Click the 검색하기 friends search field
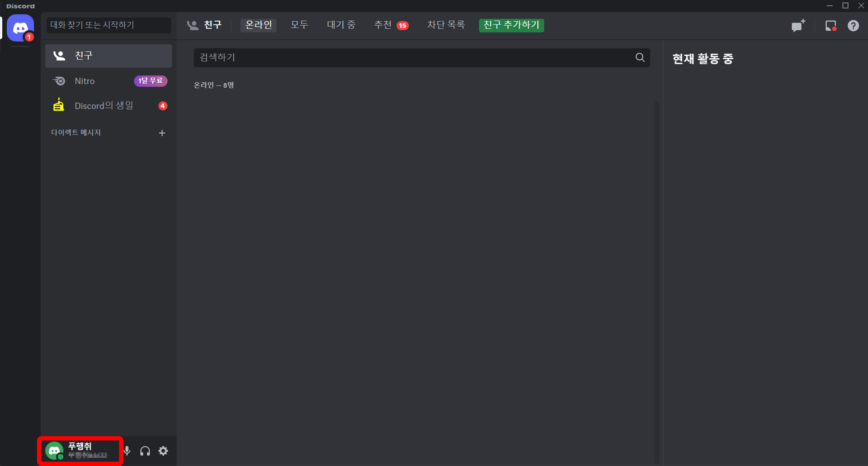Screen dimensions: 868x466 (x=421, y=57)
